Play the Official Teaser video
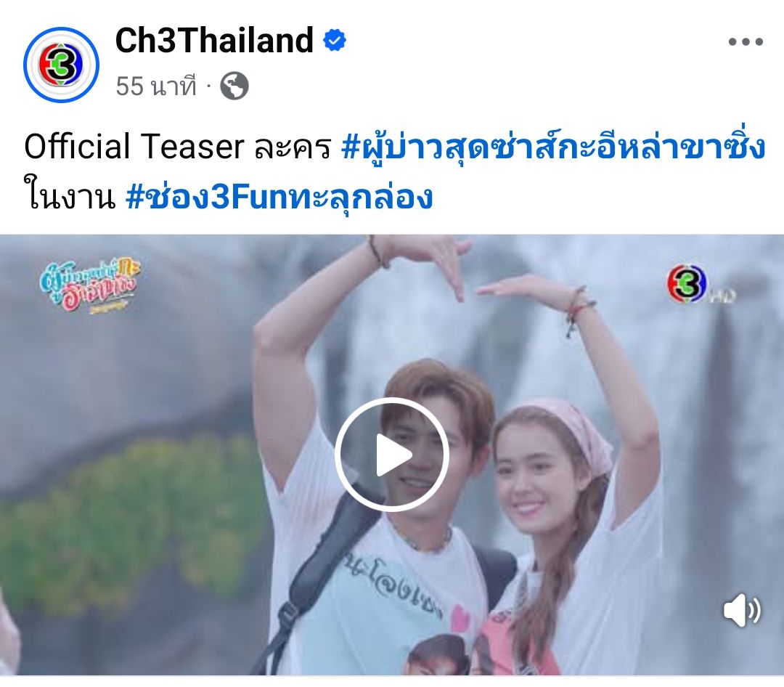784x687 pixels. coord(391,455)
